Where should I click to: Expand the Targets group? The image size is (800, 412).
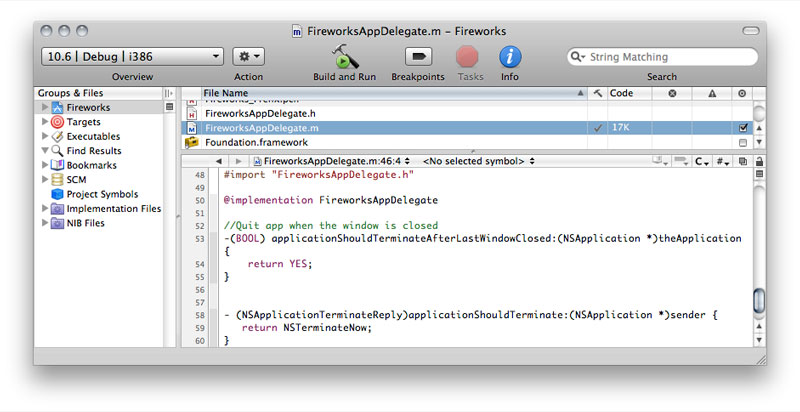(x=45, y=122)
